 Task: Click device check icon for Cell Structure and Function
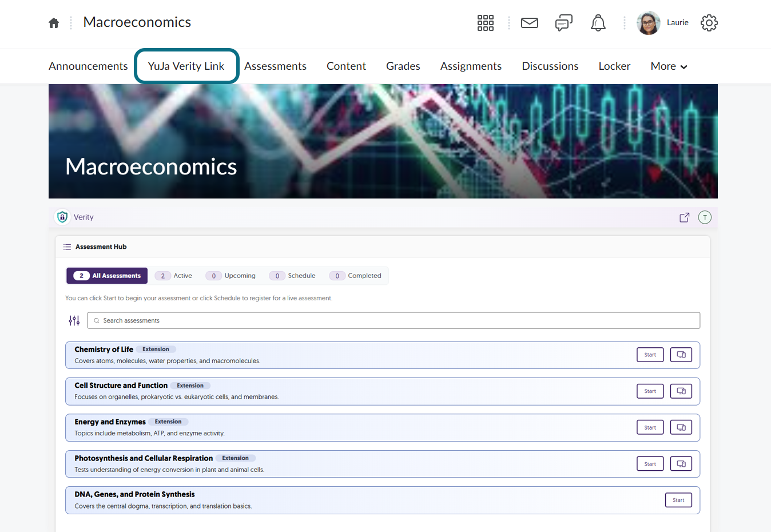coord(681,391)
